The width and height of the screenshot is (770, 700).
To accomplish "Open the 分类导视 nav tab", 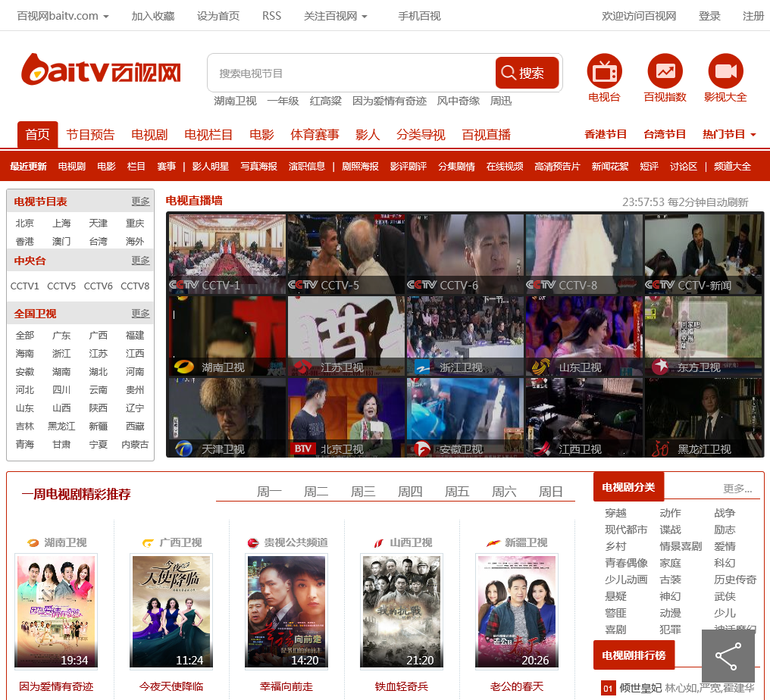I will point(421,135).
